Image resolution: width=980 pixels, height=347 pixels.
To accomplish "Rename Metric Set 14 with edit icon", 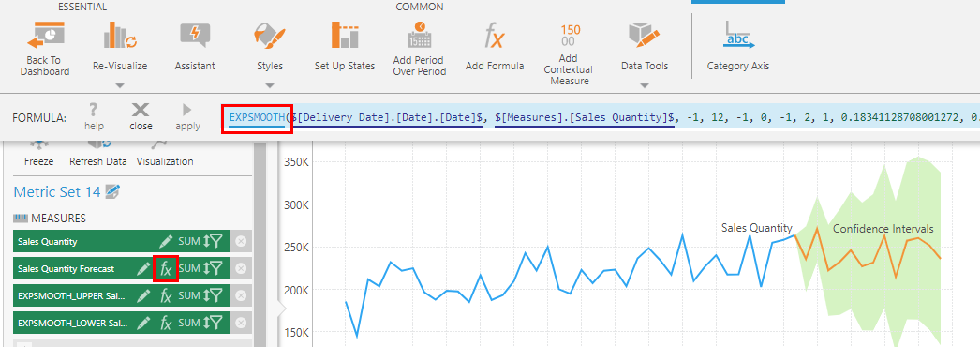I will pos(112,192).
